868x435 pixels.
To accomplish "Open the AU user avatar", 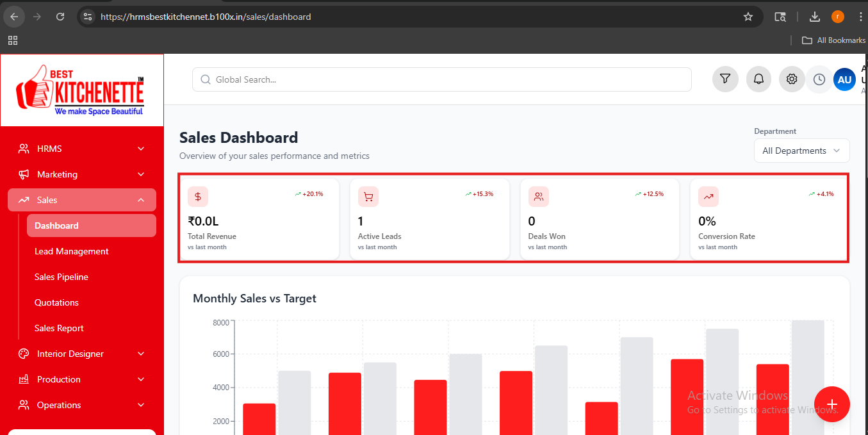I will coord(844,79).
